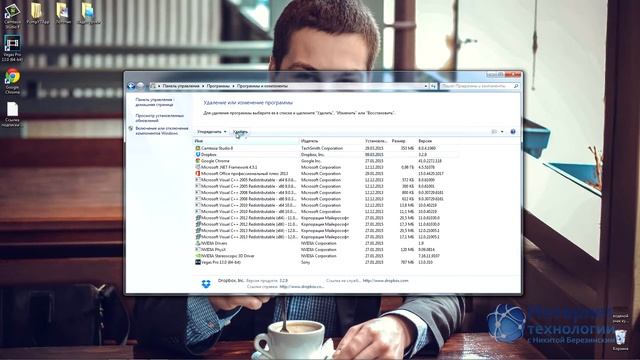640x360 pixels.
Task: Sort by the Размер column header
Action: (403, 141)
